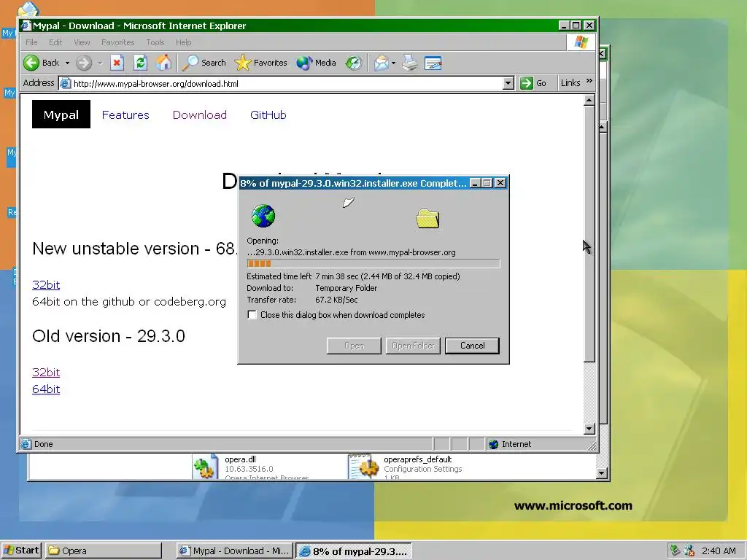Print the page with printer icon
The width and height of the screenshot is (747, 560).
click(x=410, y=63)
